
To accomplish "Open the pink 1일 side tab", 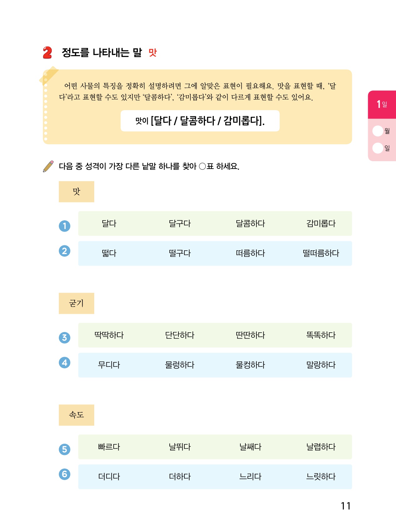I will point(382,104).
